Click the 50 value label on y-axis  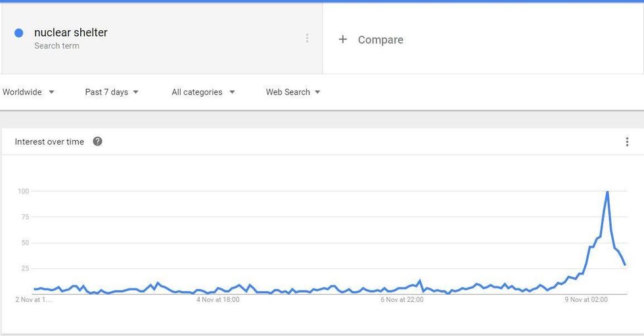coord(25,243)
